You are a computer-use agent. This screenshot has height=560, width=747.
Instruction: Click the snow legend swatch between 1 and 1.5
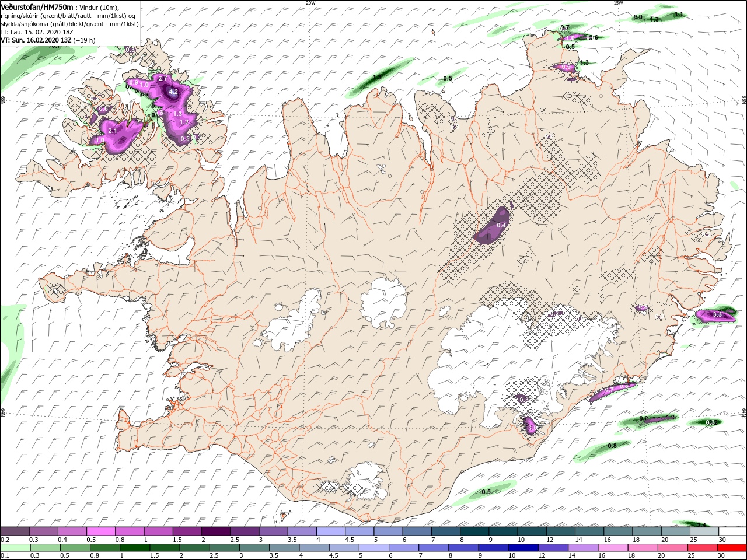pyautogui.click(x=159, y=531)
